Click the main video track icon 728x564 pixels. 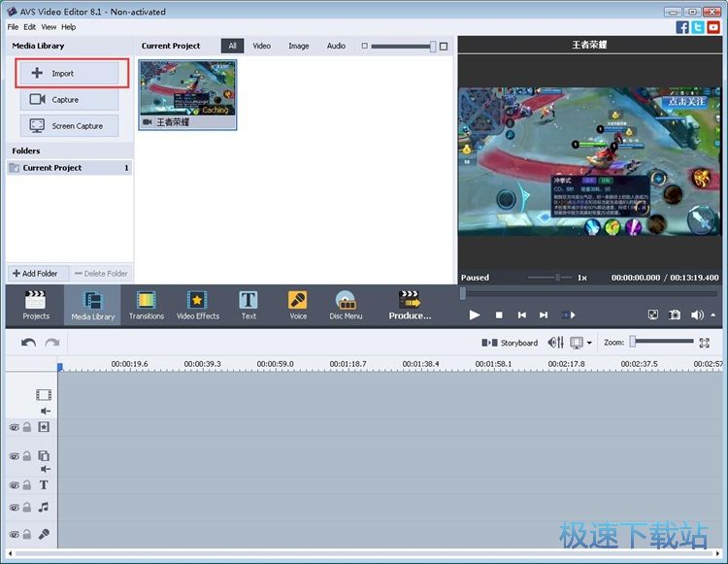click(x=44, y=394)
